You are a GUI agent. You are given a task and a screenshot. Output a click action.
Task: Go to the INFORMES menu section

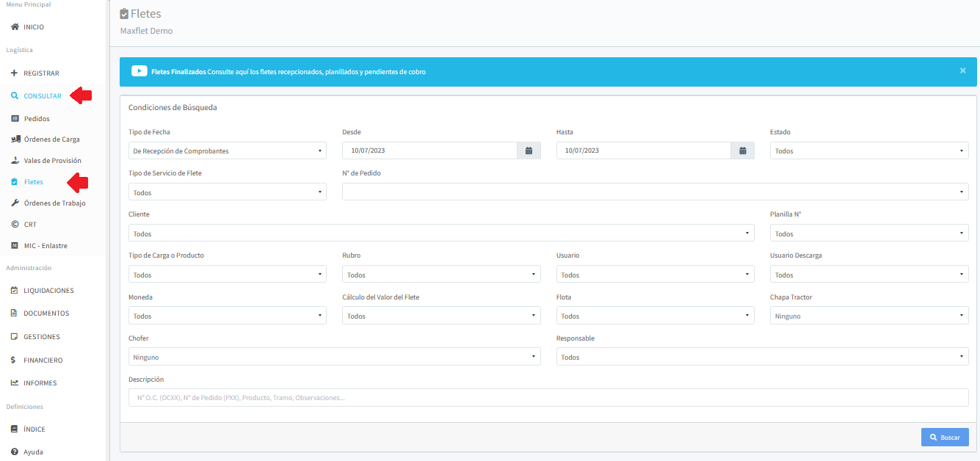point(40,383)
